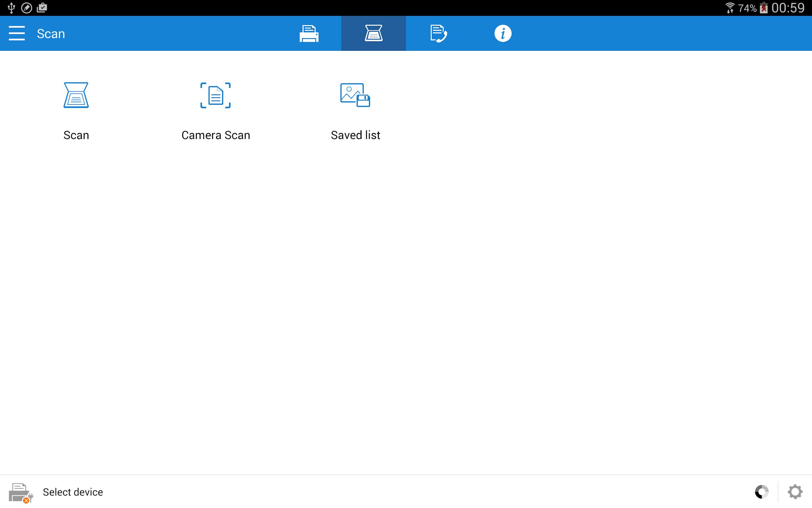
Task: Click the Scan label under scanner icon
Action: point(76,135)
